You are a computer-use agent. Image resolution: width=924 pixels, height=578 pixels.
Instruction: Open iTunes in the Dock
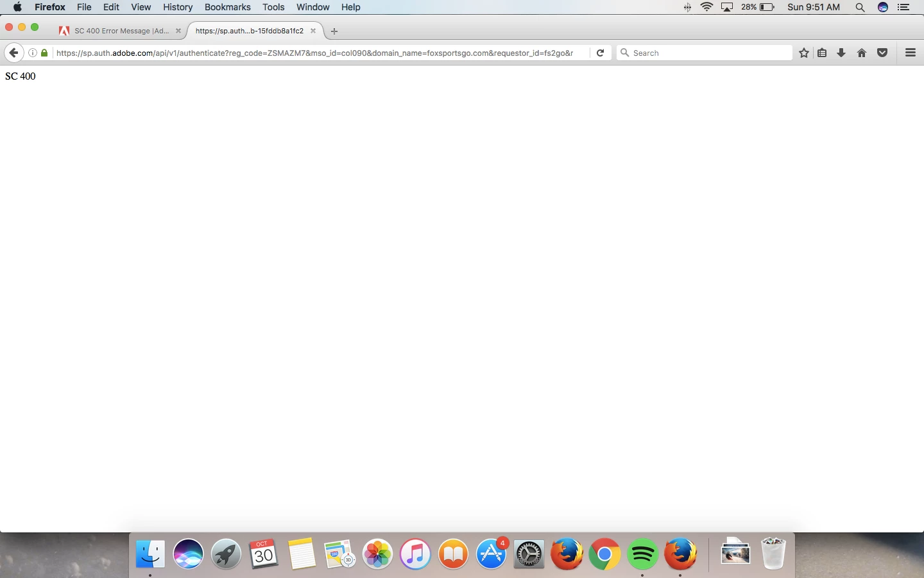tap(415, 554)
